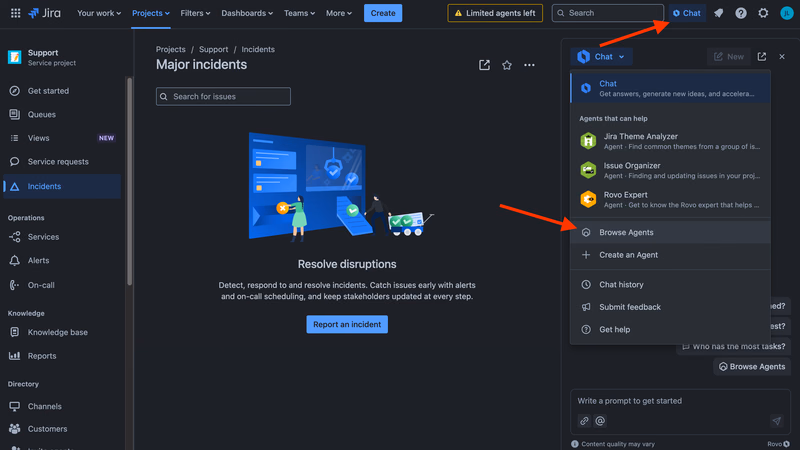Click the Jira logo
The width and height of the screenshot is (800, 450).
44,13
